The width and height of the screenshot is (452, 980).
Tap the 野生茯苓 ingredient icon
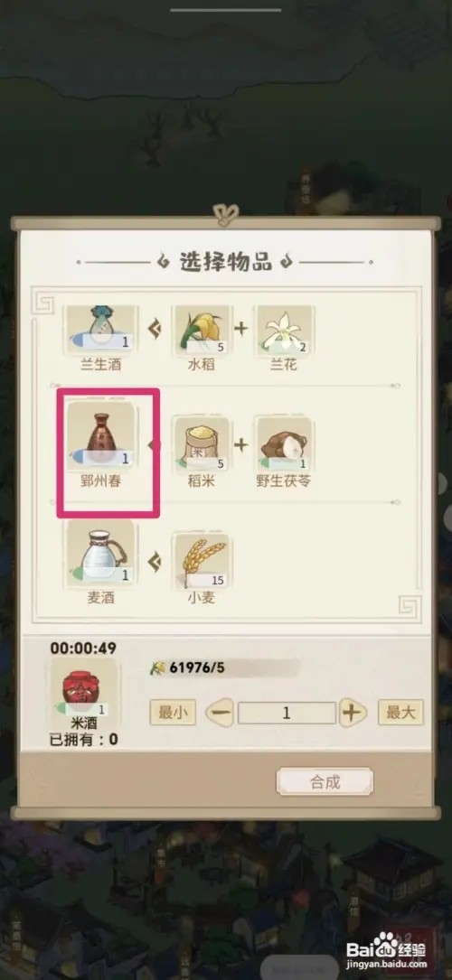click(284, 443)
